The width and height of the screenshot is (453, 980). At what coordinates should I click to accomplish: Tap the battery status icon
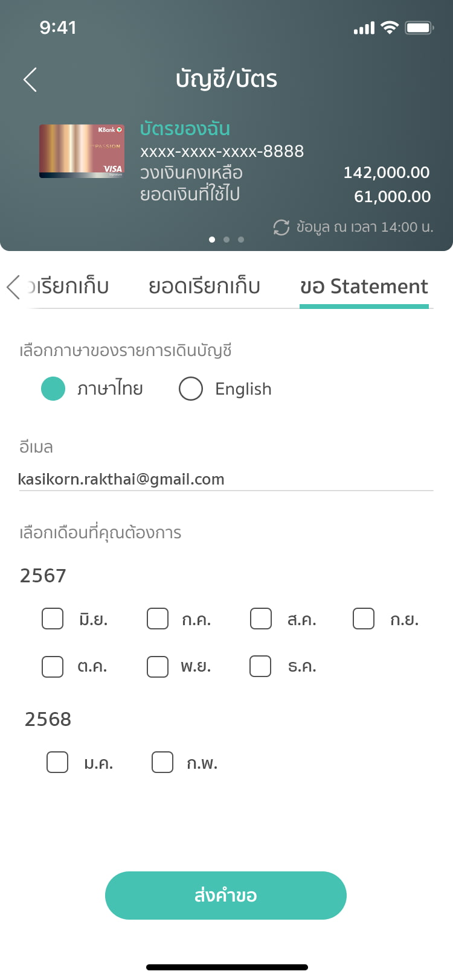pos(419,28)
